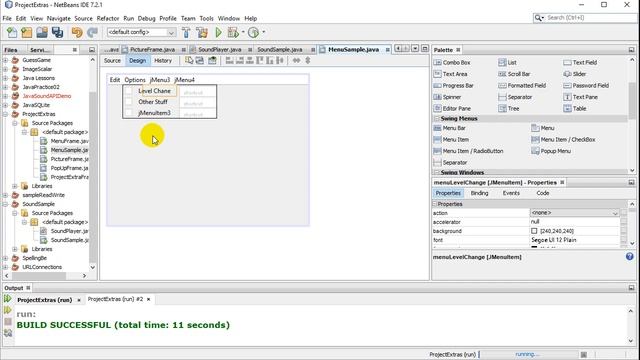Open the ProjectExtras (run) #2 output tab
Screen dimensions: 640x360
(x=115, y=299)
